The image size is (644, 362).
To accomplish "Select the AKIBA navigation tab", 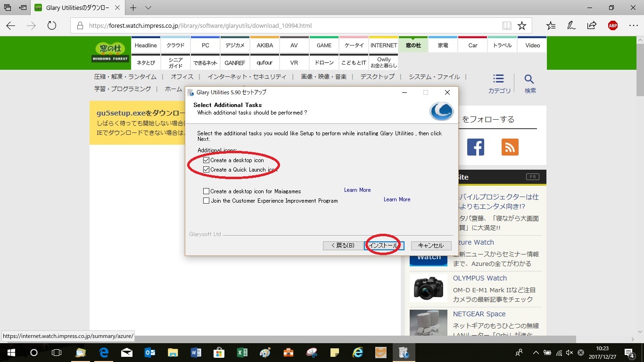I will click(x=264, y=45).
